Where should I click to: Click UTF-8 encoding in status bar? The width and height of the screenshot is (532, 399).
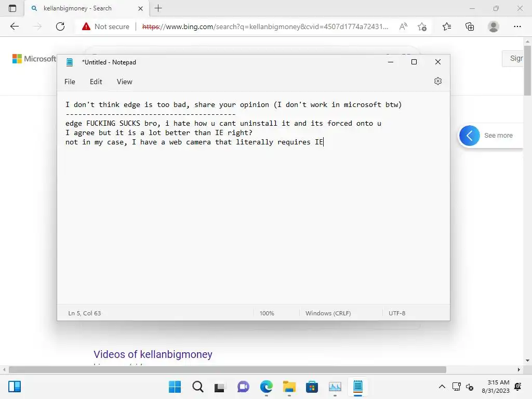[396, 313]
